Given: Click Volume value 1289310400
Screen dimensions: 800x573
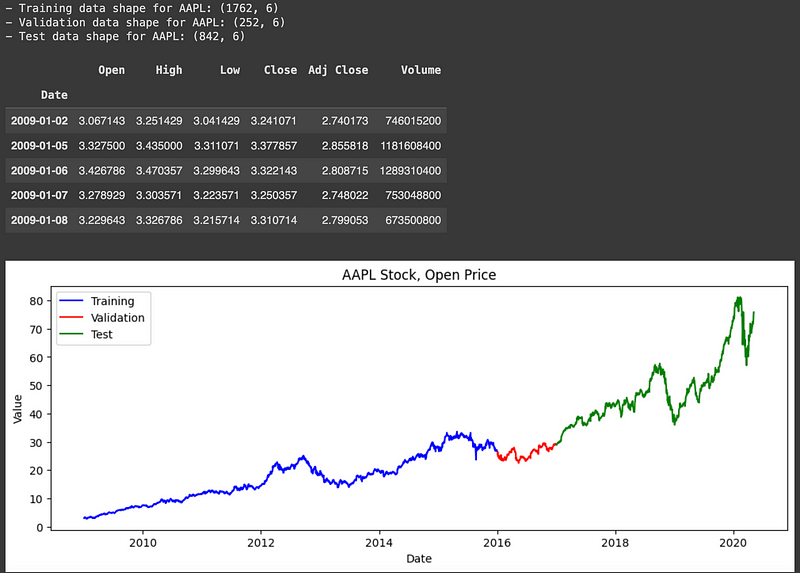Looking at the screenshot, I should click(x=410, y=171).
